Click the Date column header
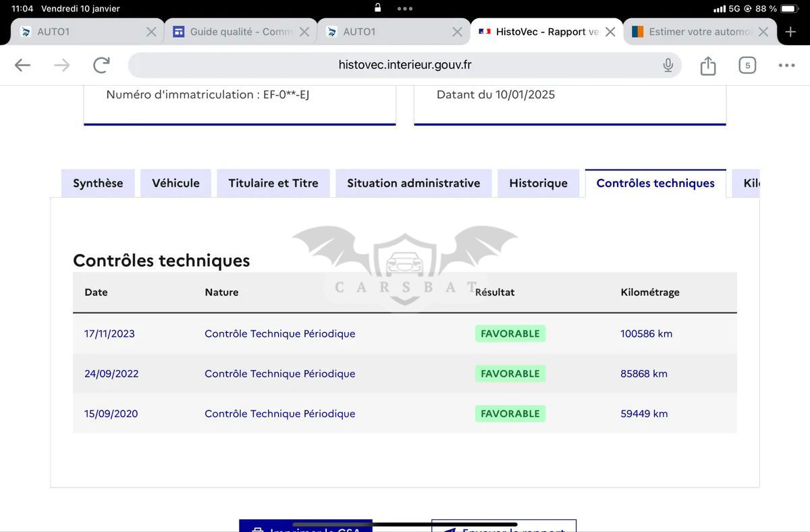 point(96,292)
